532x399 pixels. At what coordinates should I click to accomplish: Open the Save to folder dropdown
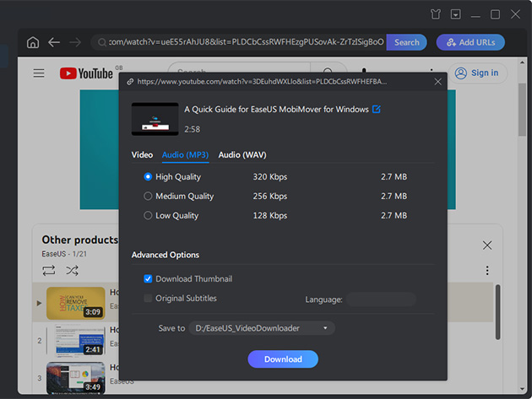click(262, 328)
